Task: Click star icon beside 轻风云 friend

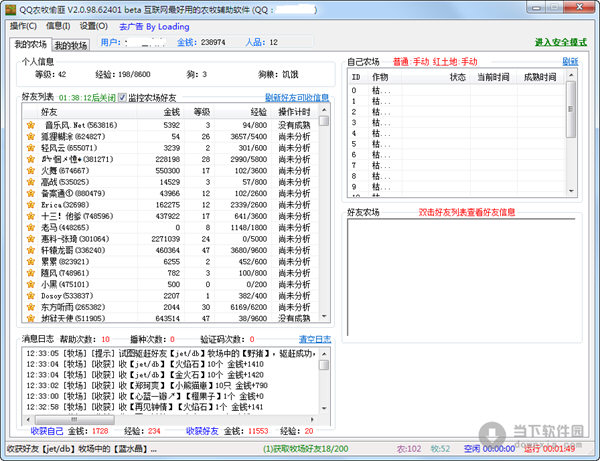Action: tap(31, 148)
